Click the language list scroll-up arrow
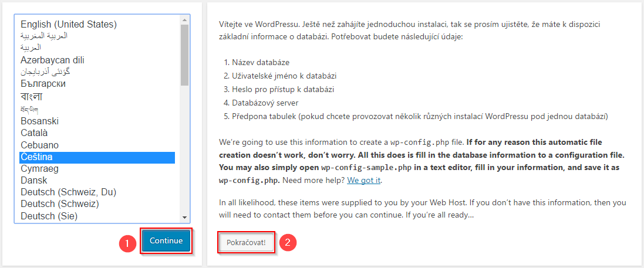This screenshot has height=268, width=644. click(x=185, y=19)
